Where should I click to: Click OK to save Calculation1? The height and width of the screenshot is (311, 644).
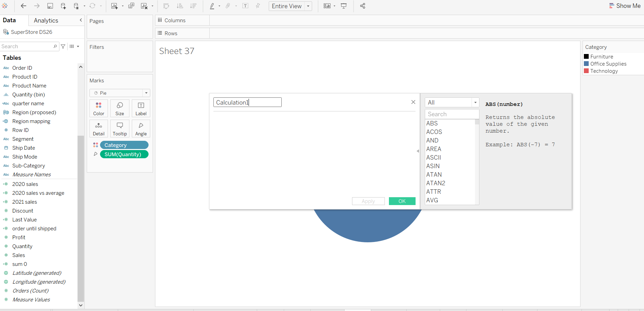pos(402,201)
